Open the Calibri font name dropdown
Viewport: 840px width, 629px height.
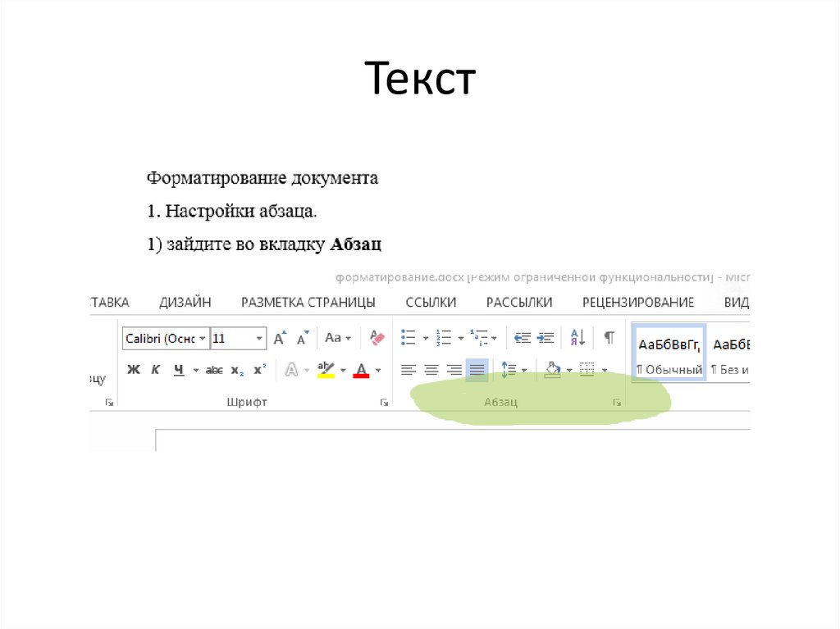[x=202, y=339]
